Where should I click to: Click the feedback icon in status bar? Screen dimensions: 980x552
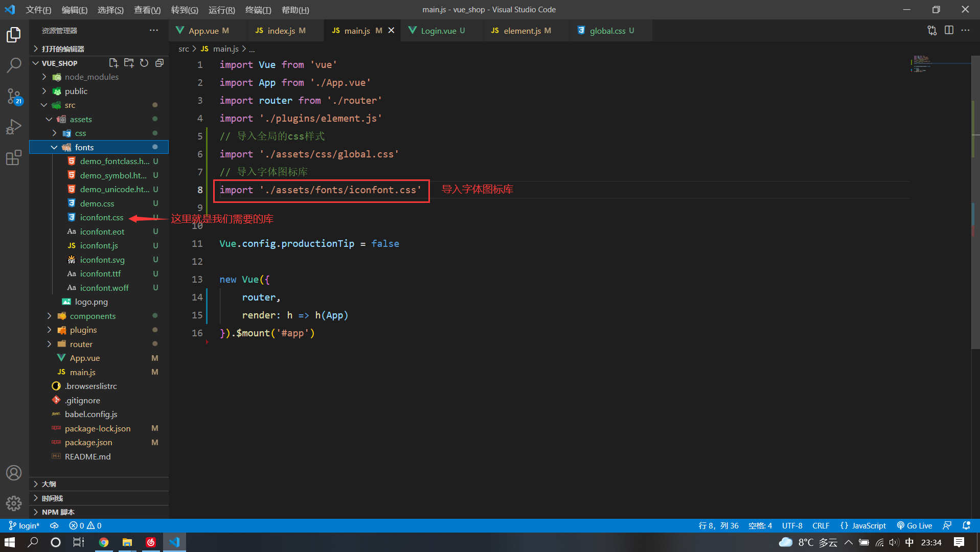tap(947, 525)
